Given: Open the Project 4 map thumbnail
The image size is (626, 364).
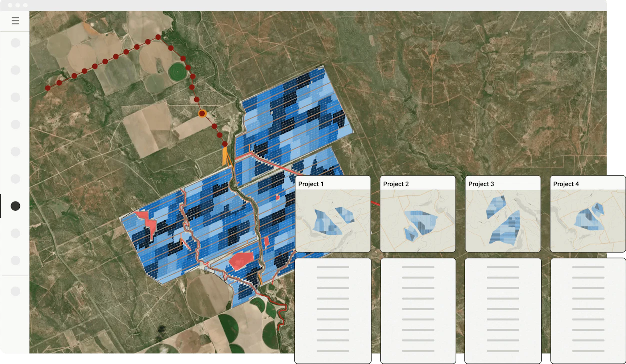Looking at the screenshot, I should (x=588, y=221).
